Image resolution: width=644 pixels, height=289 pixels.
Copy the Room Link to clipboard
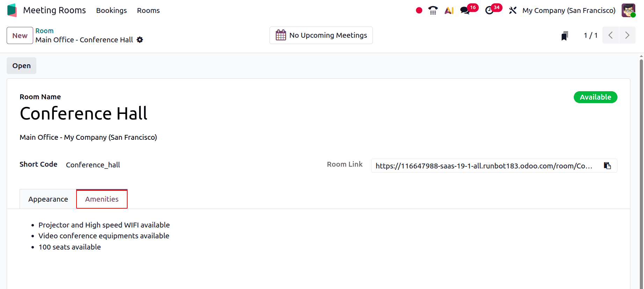coord(607,166)
